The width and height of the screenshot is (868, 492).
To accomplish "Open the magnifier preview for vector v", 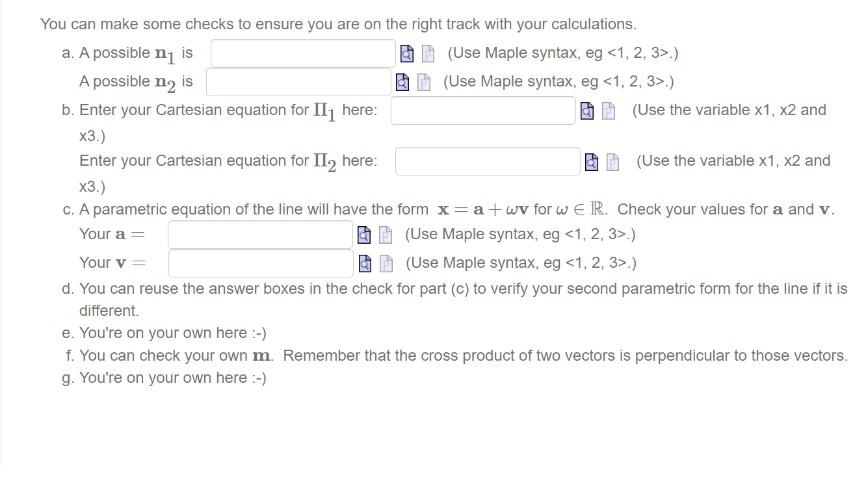I will point(364,263).
